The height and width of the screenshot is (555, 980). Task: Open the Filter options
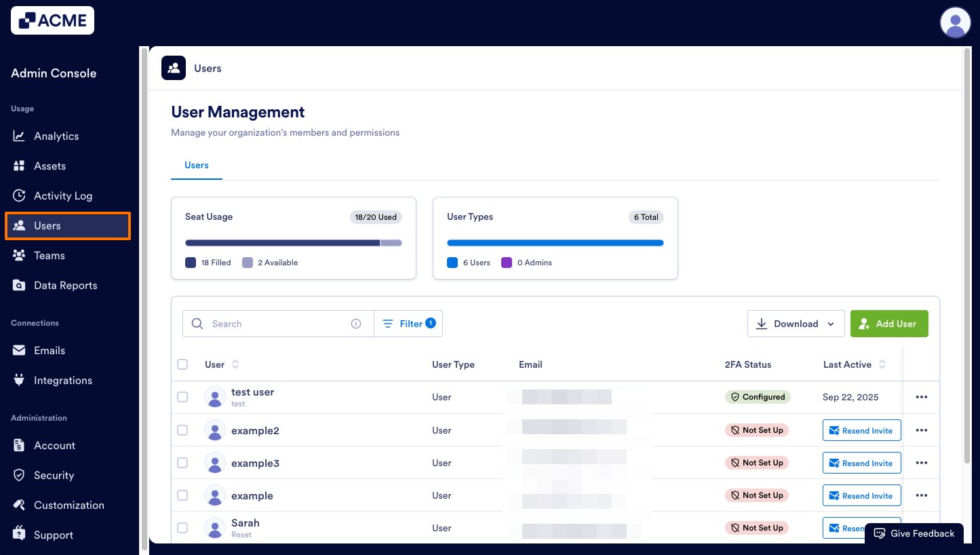[408, 324]
